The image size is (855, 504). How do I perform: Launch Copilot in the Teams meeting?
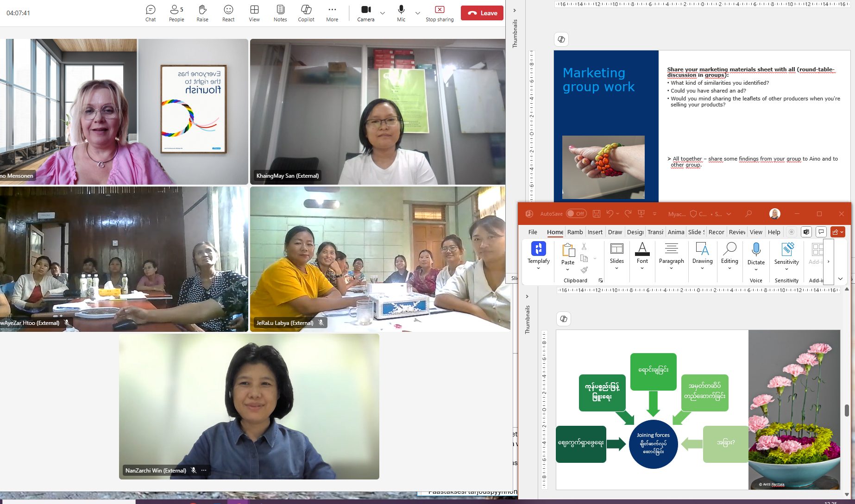tap(306, 13)
